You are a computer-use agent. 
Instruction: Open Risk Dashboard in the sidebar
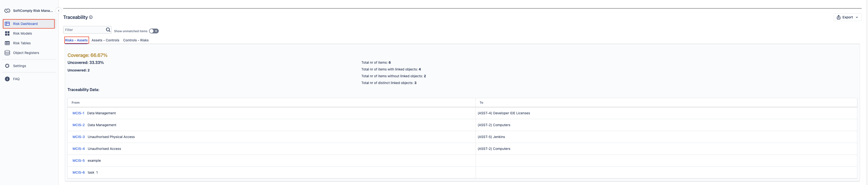pyautogui.click(x=29, y=24)
